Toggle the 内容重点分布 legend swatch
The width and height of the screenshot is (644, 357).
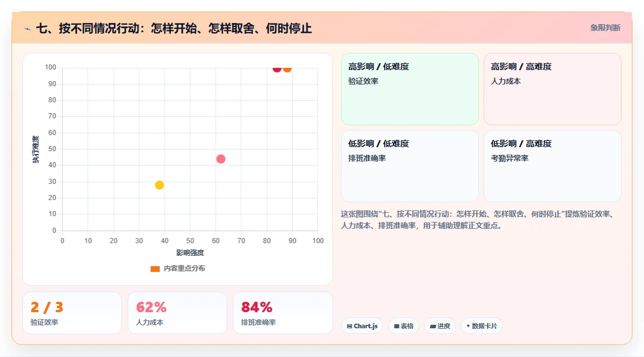155,268
